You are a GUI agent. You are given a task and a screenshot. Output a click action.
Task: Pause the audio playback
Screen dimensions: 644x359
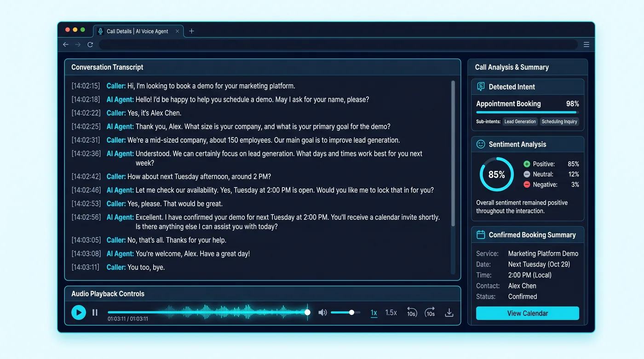tap(95, 313)
